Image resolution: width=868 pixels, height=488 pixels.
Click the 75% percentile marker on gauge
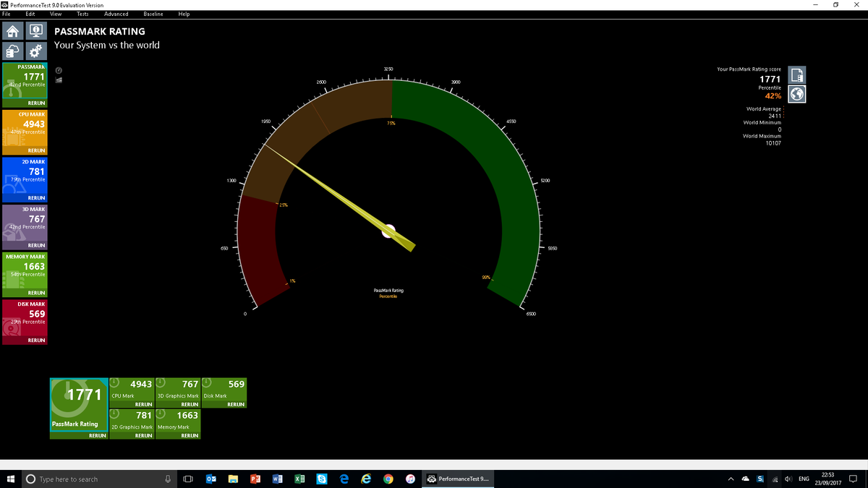(x=391, y=124)
